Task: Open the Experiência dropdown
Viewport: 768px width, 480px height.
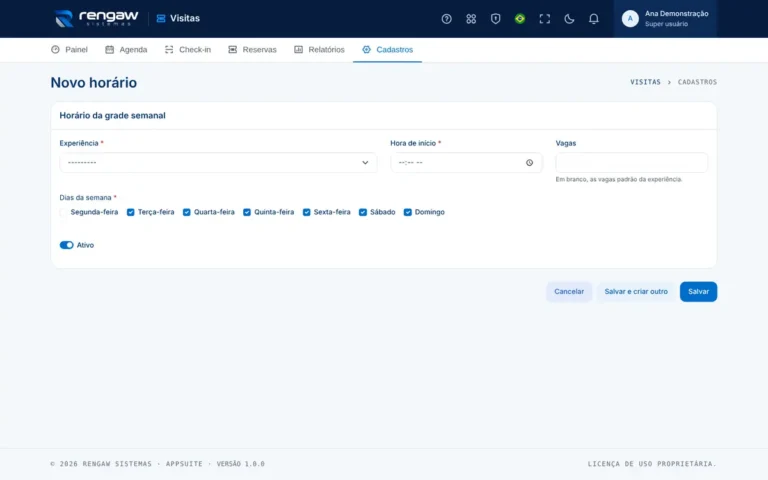Action: (218, 163)
